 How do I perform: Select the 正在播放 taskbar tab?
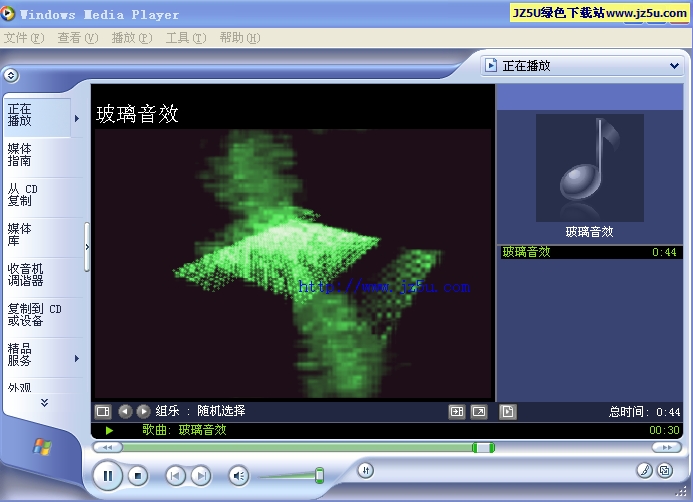[x=37, y=118]
